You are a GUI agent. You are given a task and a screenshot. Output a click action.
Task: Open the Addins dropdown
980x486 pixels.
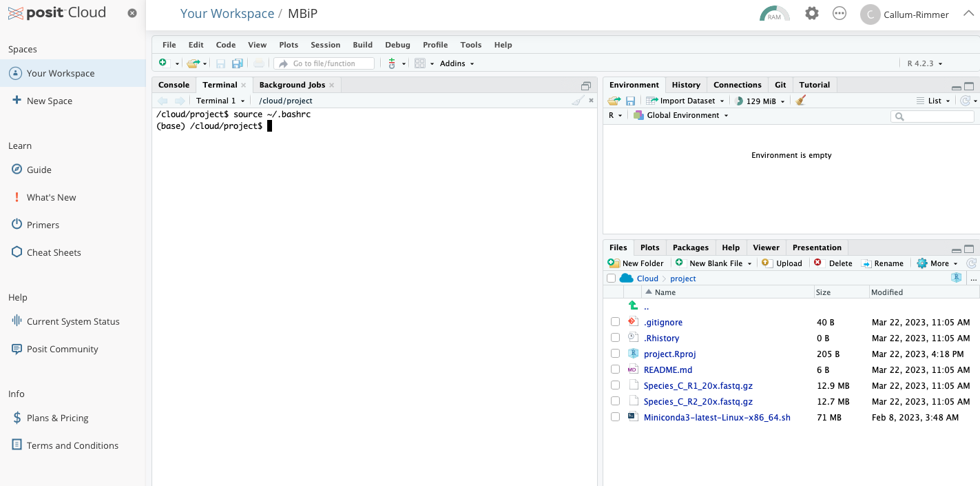pos(452,63)
